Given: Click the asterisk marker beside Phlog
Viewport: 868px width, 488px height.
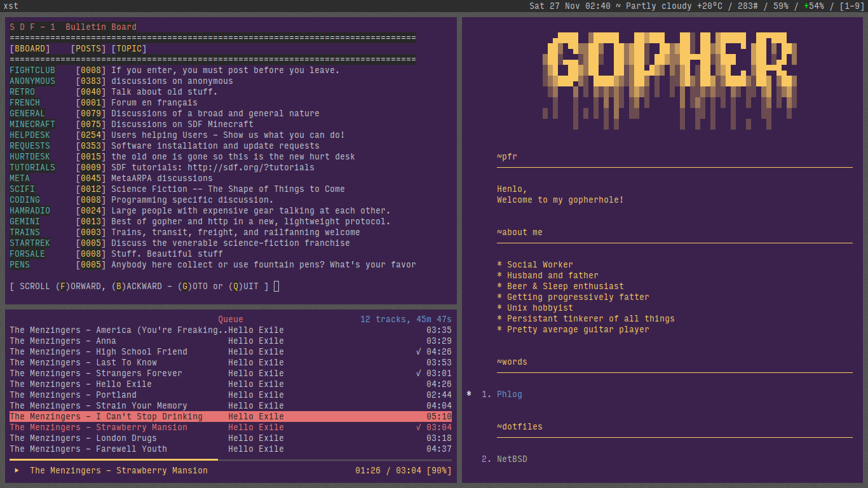Looking at the screenshot, I should point(469,394).
